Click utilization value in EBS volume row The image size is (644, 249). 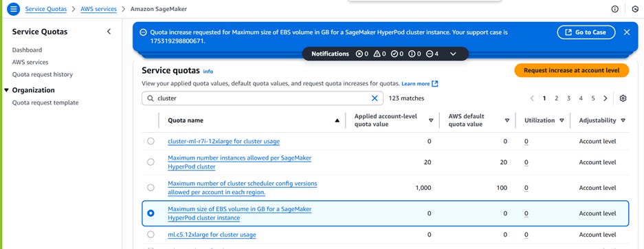[526, 214]
